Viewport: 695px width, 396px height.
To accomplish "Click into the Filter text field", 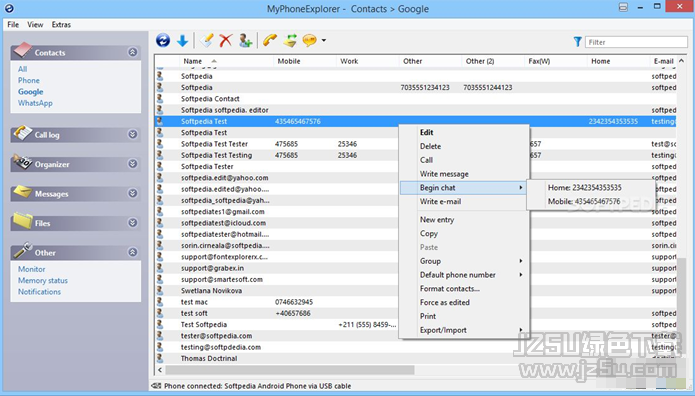I will tap(636, 42).
